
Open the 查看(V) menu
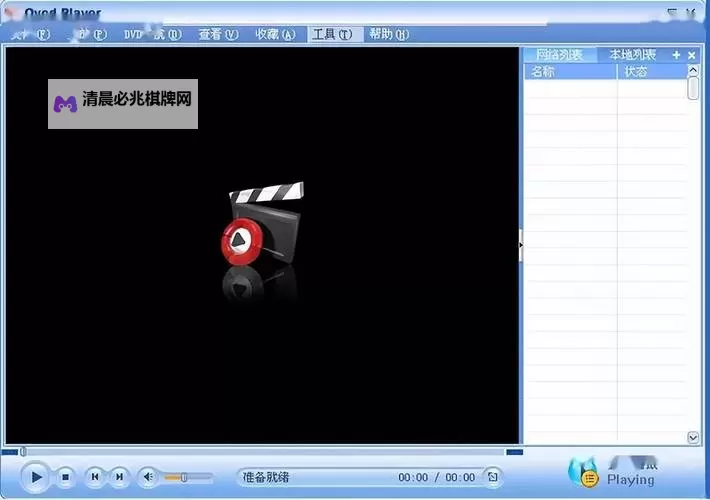[x=218, y=34]
